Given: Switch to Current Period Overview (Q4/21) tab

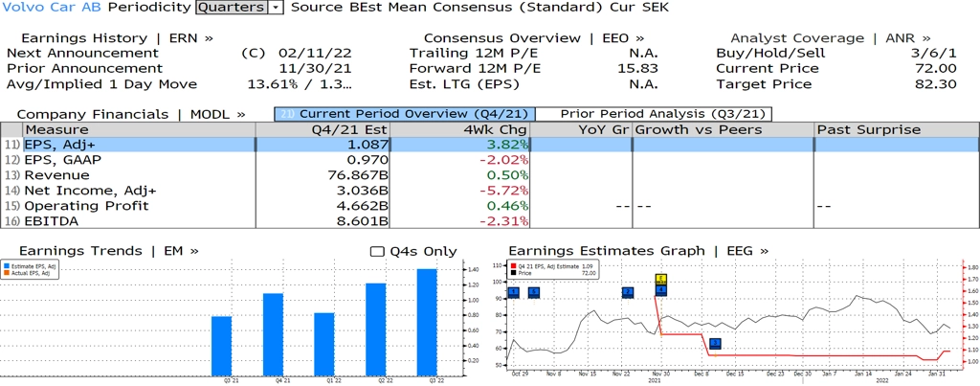Looking at the screenshot, I should coord(405,114).
